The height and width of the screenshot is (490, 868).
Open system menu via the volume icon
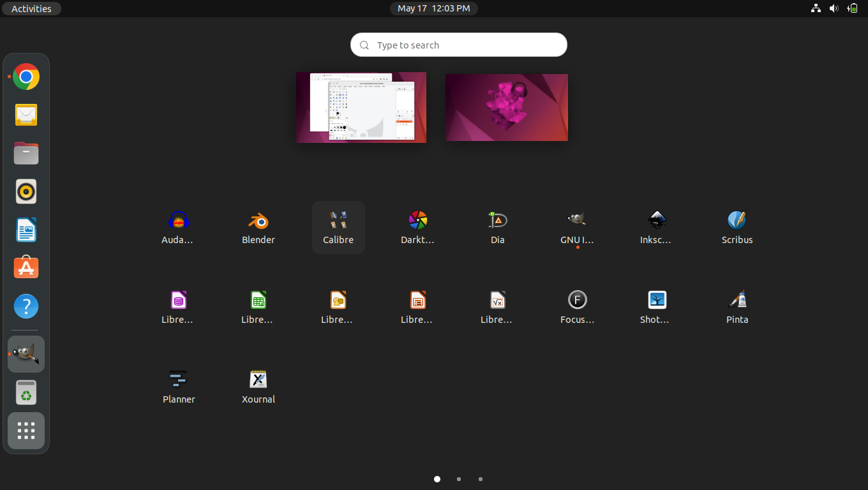834,8
